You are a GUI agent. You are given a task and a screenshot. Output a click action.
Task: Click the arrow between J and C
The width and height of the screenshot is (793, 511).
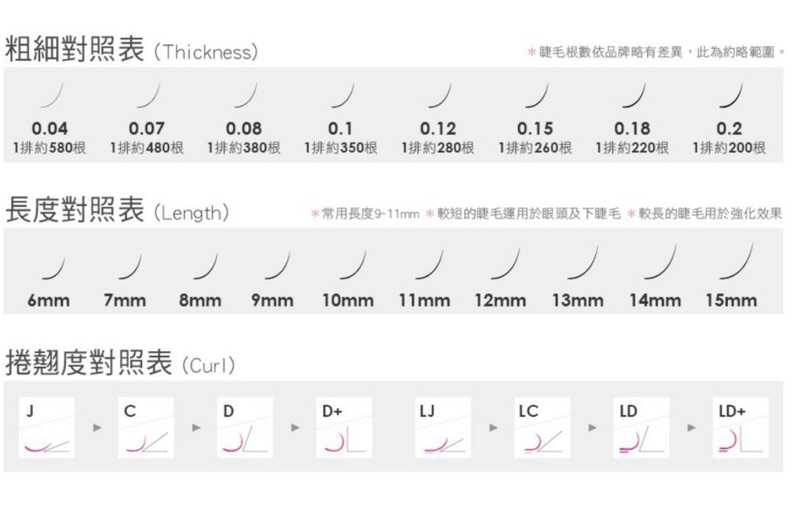pos(96,428)
